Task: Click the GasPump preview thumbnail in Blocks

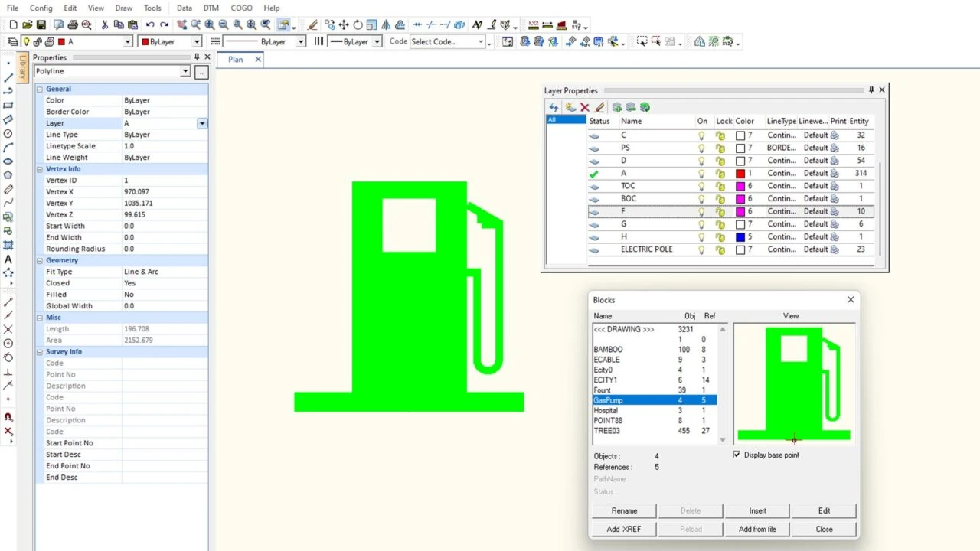Action: [794, 383]
